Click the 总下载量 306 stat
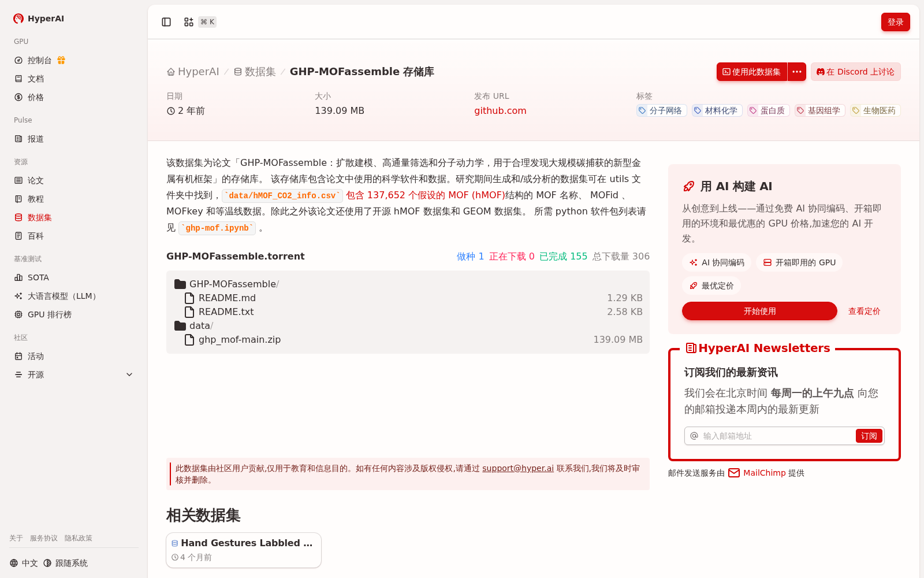Image resolution: width=924 pixels, height=578 pixels. point(621,256)
